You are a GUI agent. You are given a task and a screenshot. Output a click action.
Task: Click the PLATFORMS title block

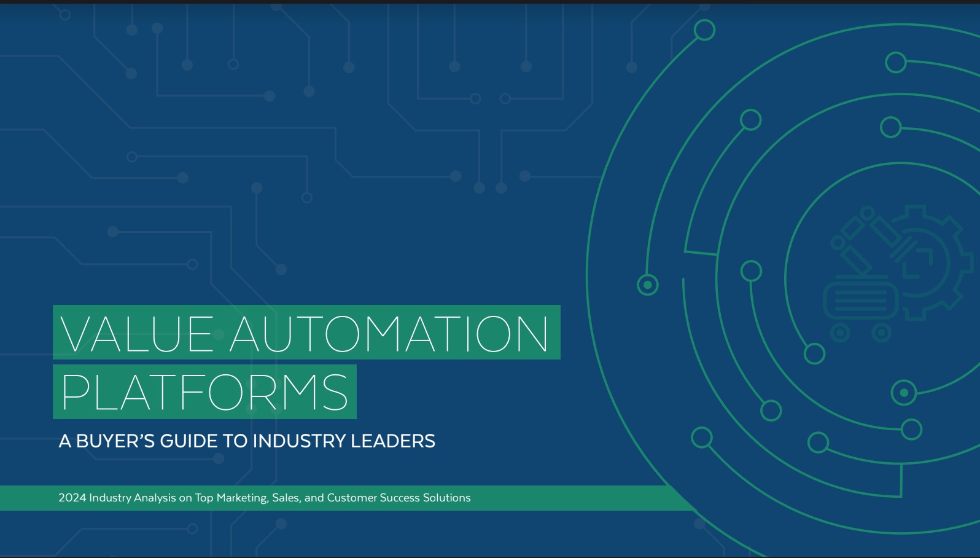[204, 392]
